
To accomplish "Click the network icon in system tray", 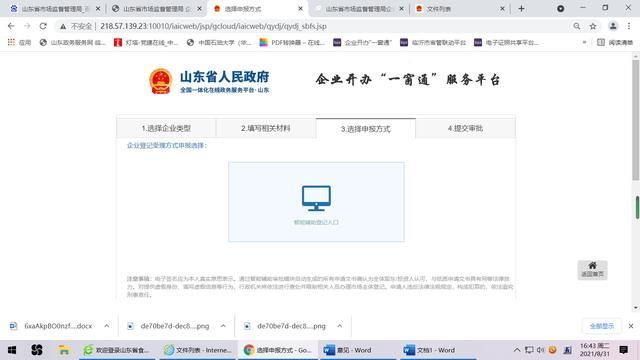I will 529,350.
